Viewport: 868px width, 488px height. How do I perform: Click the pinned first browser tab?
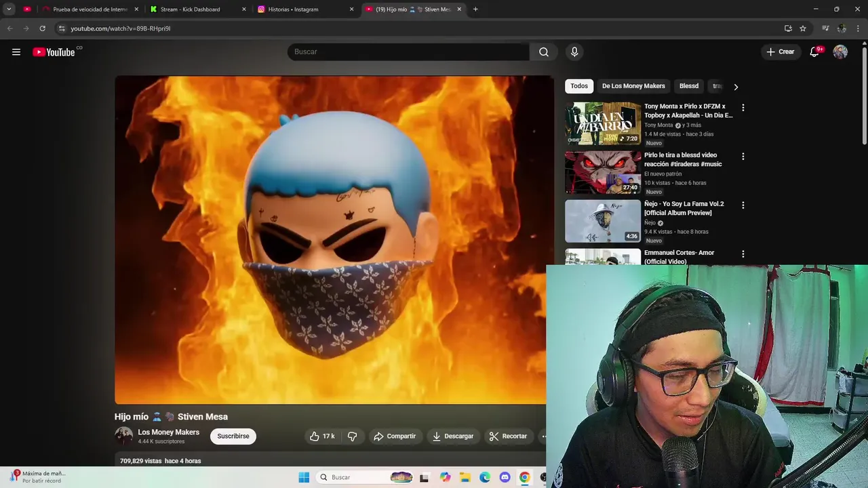[27, 9]
